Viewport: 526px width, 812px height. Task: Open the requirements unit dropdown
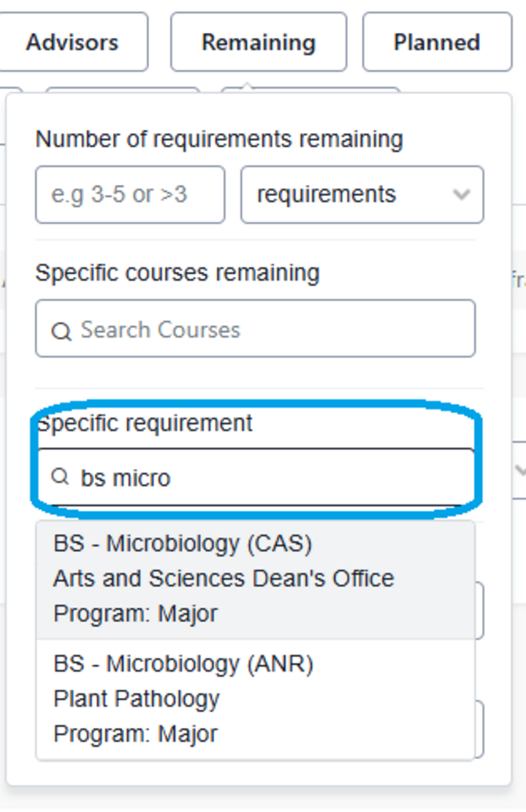tap(362, 194)
